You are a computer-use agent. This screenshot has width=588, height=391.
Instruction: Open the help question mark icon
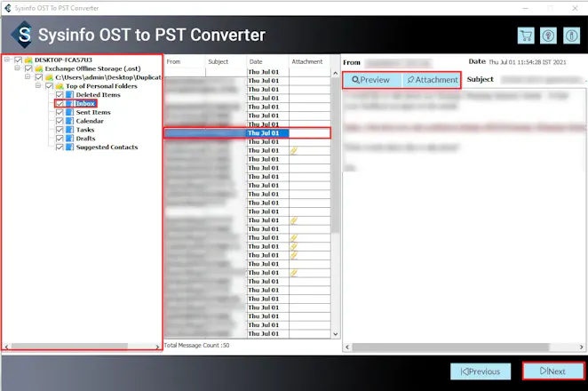tap(548, 36)
